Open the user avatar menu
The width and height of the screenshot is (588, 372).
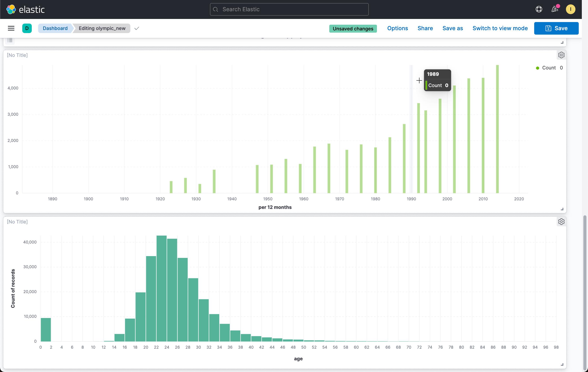570,9
